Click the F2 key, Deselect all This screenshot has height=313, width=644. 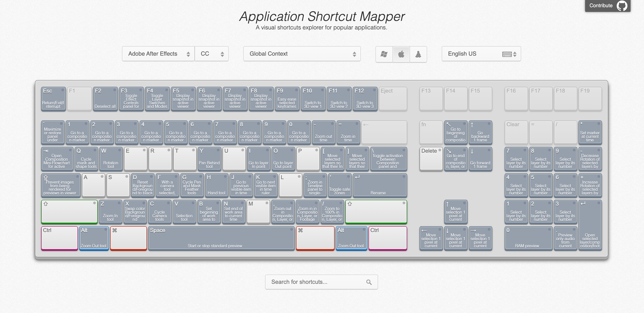click(105, 99)
